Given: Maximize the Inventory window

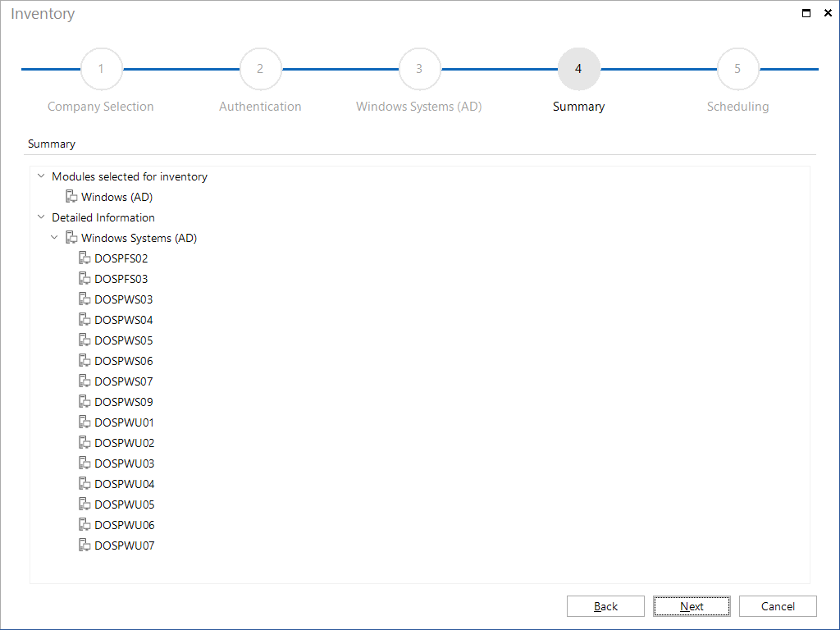Looking at the screenshot, I should (x=806, y=13).
